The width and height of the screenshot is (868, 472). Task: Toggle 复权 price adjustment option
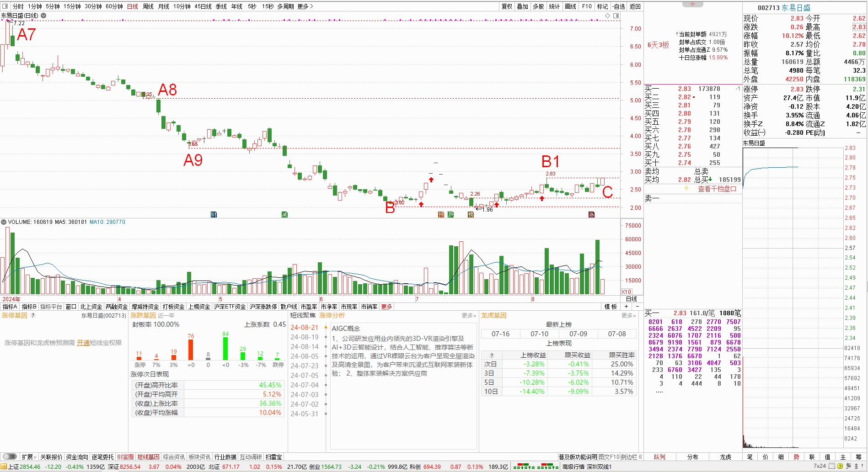[507, 6]
